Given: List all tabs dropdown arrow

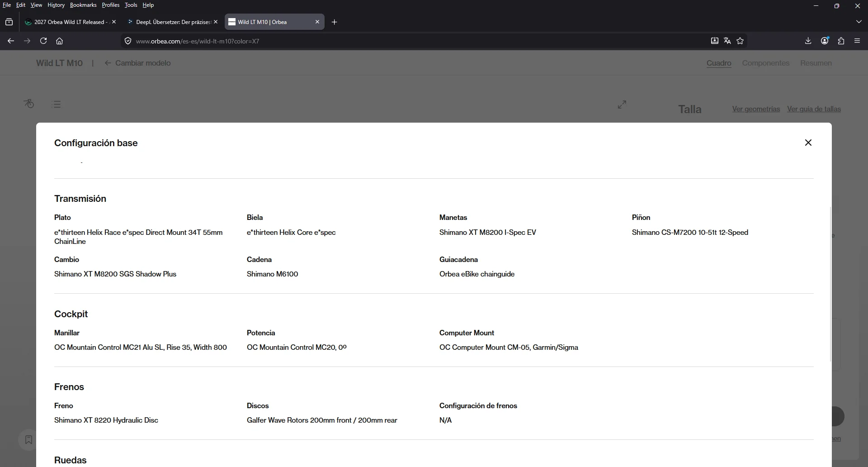Looking at the screenshot, I should click(859, 22).
